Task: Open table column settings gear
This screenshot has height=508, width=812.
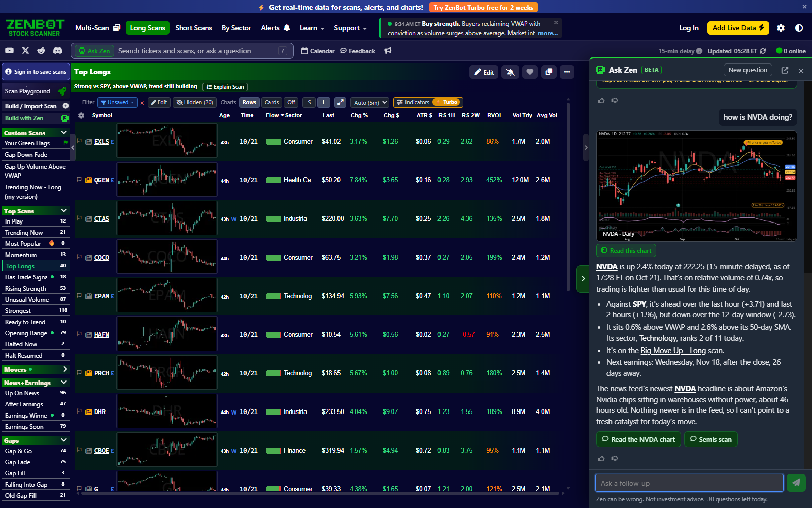Action: click(x=81, y=116)
